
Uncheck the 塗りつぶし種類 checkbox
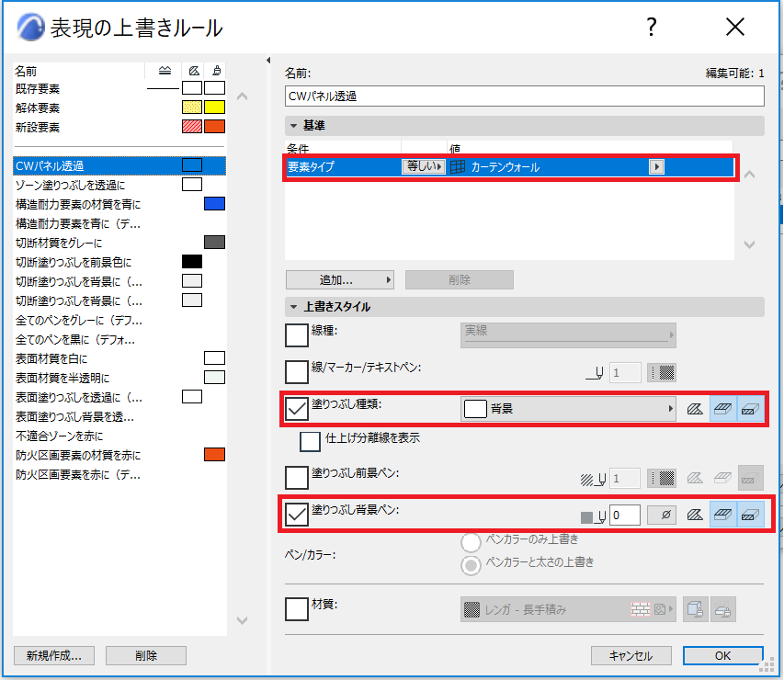tap(297, 409)
